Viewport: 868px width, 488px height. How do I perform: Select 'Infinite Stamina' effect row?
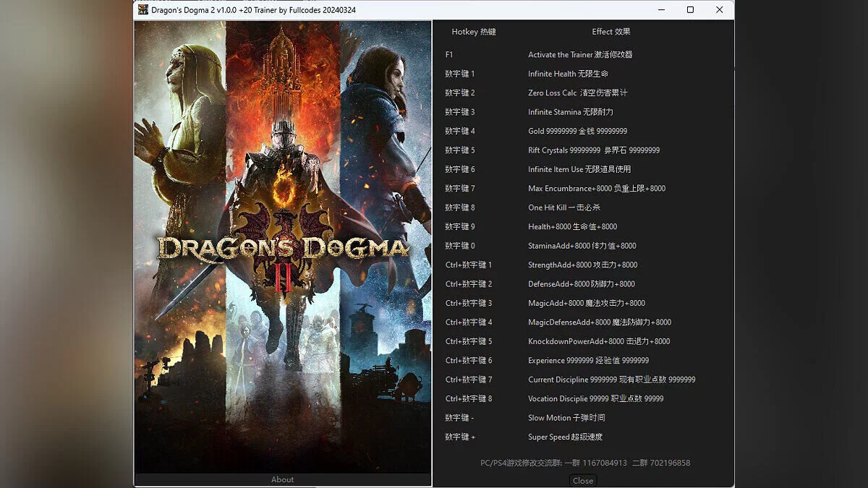(x=570, y=112)
